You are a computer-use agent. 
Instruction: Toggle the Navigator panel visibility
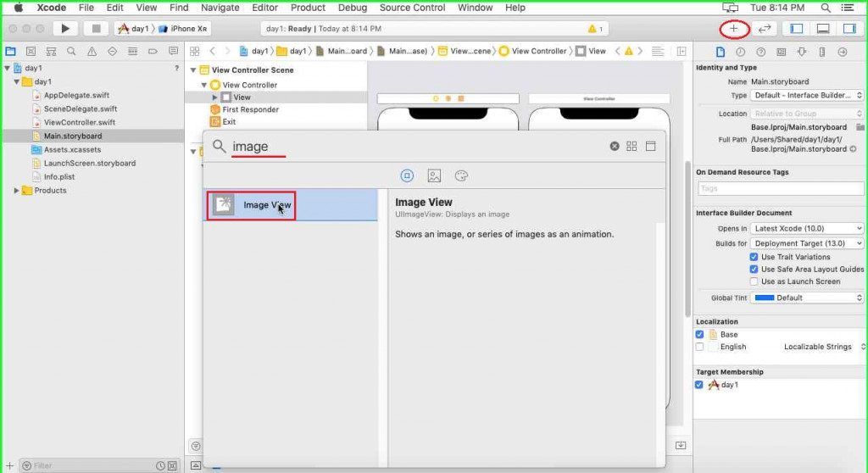(x=797, y=28)
